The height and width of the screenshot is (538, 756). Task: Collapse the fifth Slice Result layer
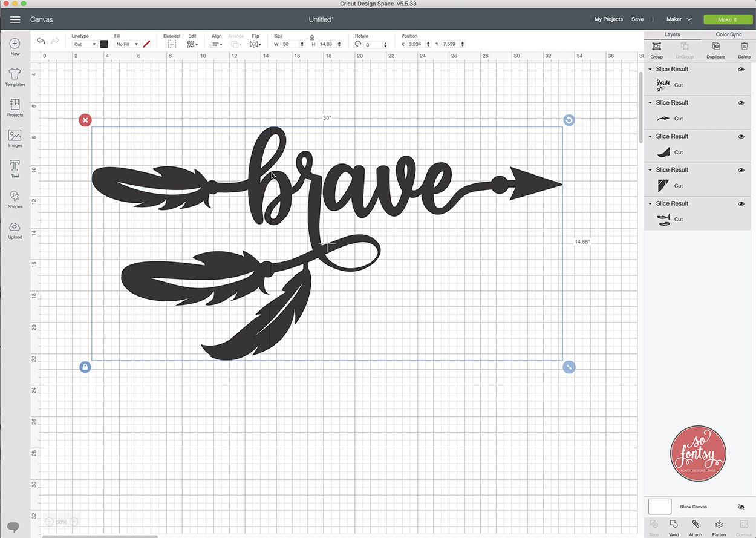coord(650,203)
